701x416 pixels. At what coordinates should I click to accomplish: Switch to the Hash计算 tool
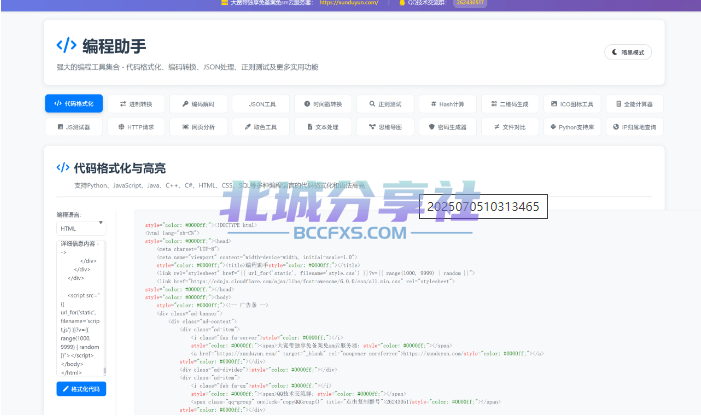[448, 104]
